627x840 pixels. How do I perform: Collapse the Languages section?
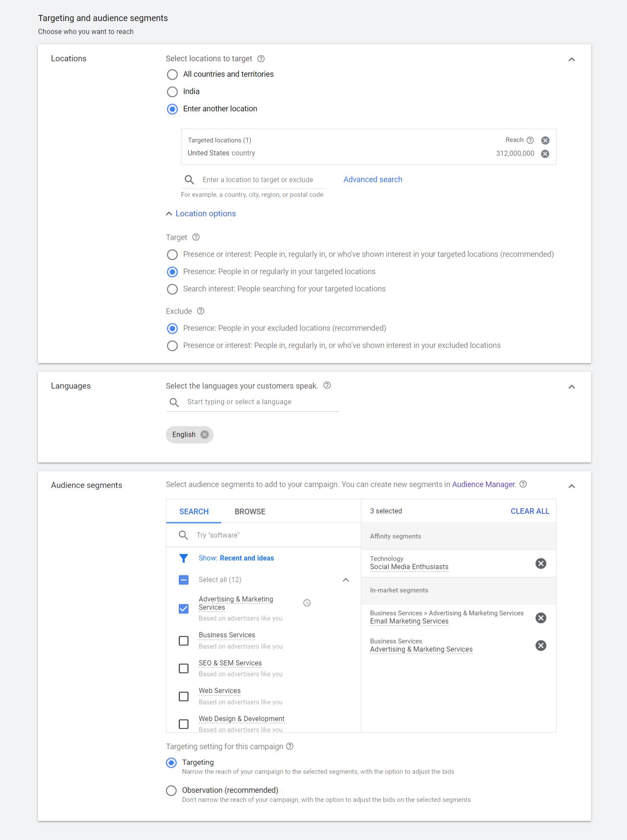[x=572, y=387]
